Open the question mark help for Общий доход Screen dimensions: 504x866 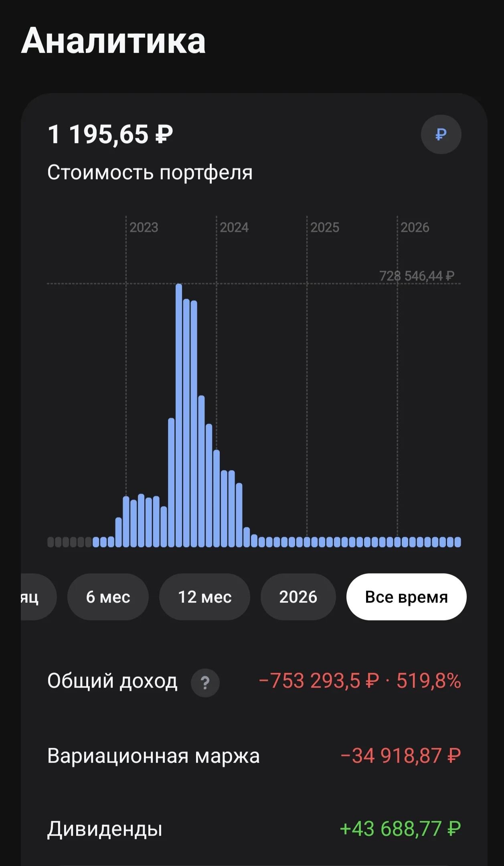[x=205, y=683]
